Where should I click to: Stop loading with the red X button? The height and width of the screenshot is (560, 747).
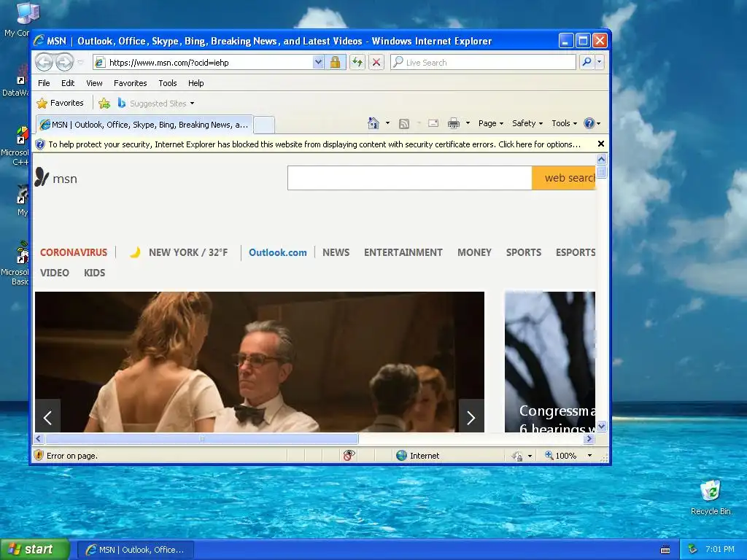[376, 63]
